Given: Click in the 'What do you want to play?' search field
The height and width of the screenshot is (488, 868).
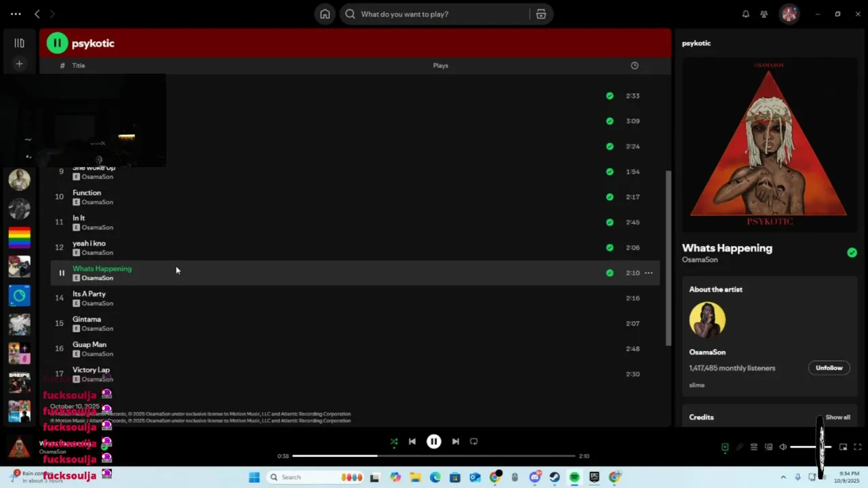Looking at the screenshot, I should pos(435,14).
